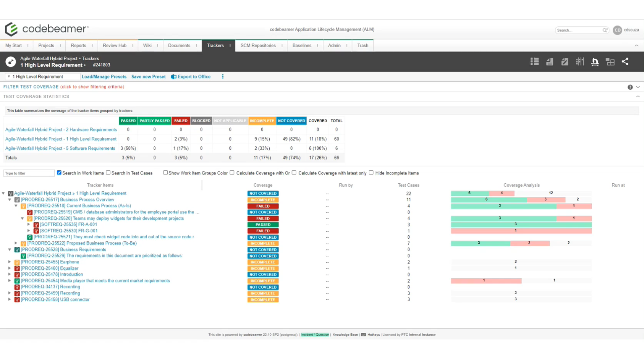
Task: Click Save new Preset link
Action: 149,77
